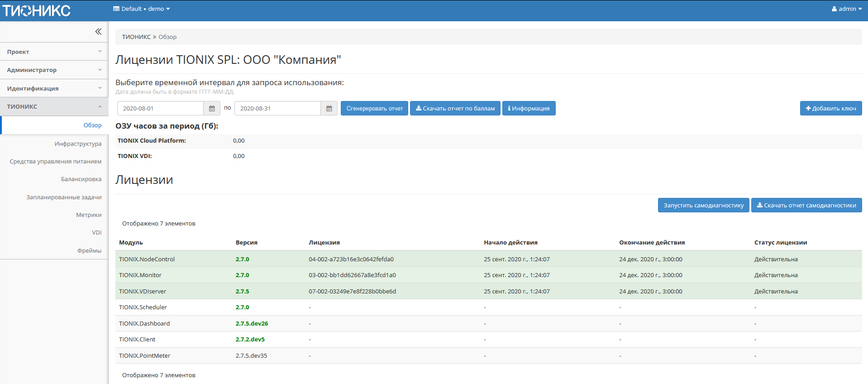868x384 pixels.
Task: Open calendar picker for end date
Action: [x=329, y=109]
